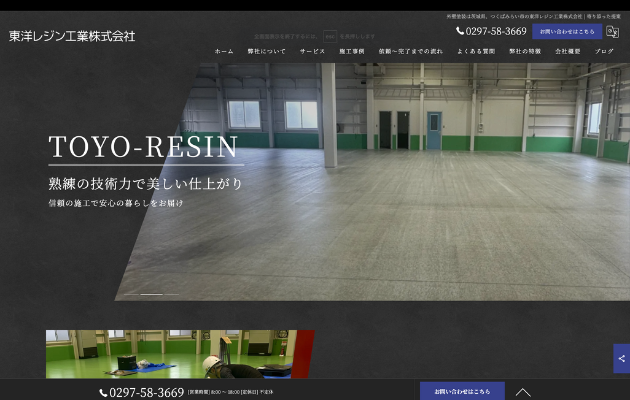Click the bottom bar お問い合わせはこちら button

point(462,391)
